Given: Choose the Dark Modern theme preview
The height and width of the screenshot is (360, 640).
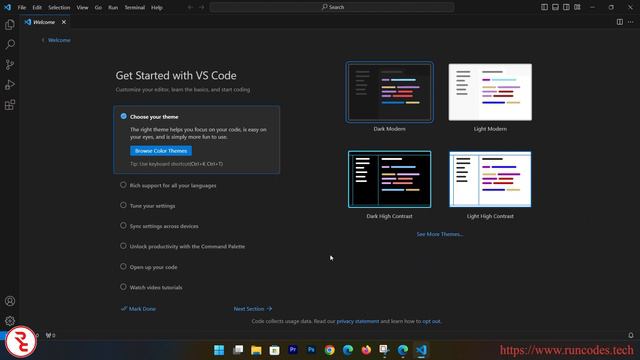Looking at the screenshot, I should pos(389,92).
